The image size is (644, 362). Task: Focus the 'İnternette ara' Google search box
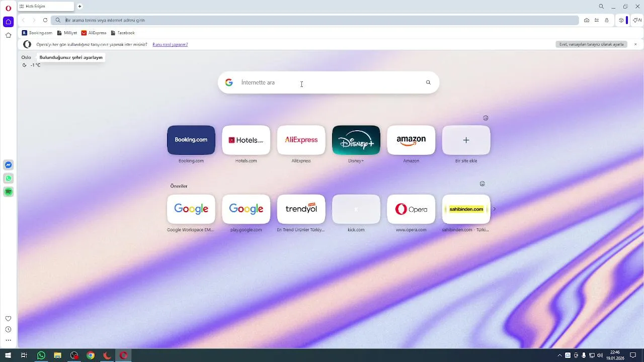(x=329, y=82)
